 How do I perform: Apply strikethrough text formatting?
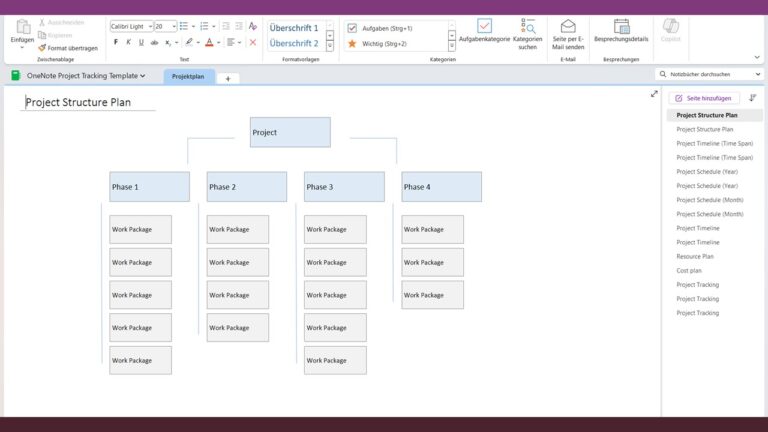[154, 43]
